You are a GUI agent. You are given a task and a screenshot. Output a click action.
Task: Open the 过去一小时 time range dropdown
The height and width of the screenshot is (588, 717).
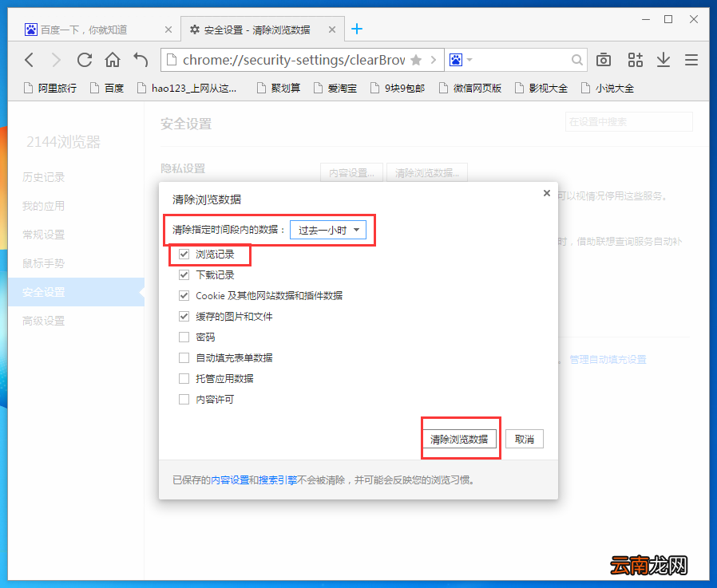328,230
